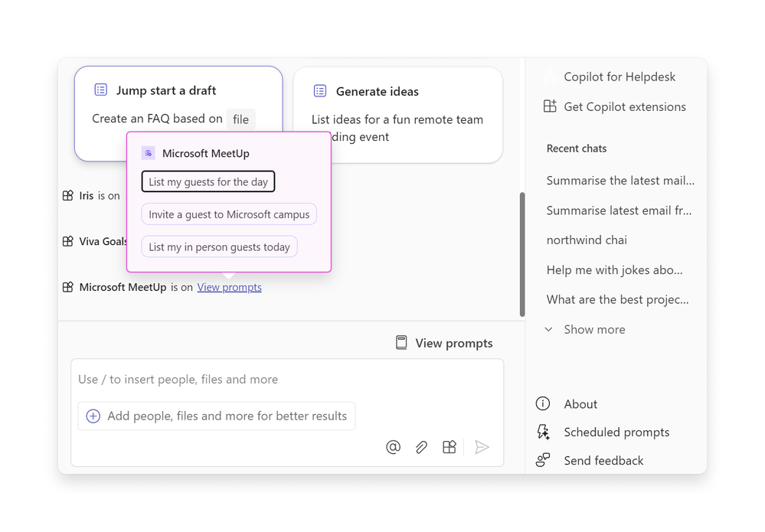Viewport: 765px width, 532px height.
Task: Click the Generate ideas list icon
Action: (320, 90)
